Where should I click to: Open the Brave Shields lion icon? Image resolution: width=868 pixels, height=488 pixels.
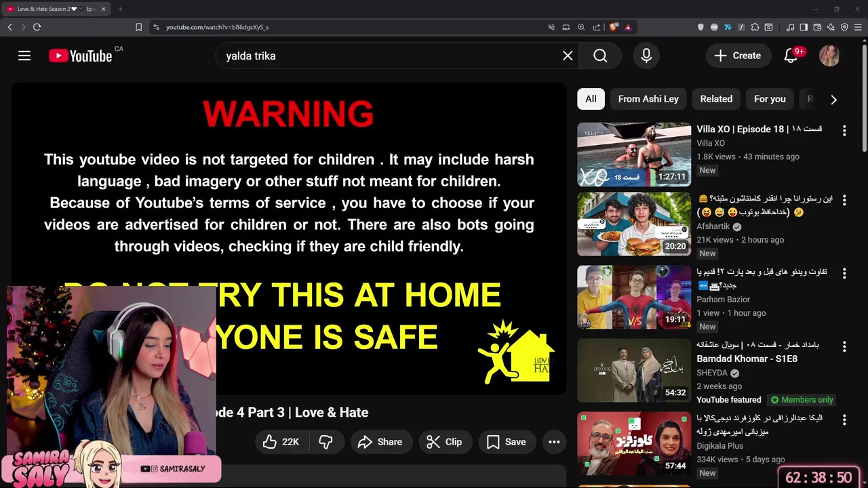point(614,27)
